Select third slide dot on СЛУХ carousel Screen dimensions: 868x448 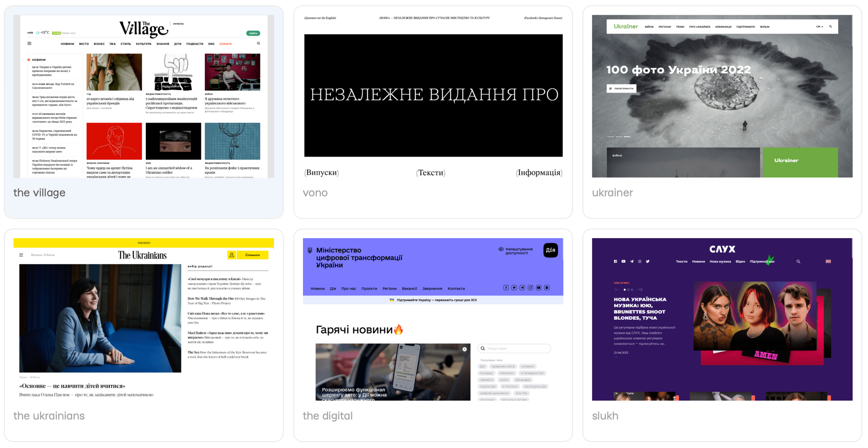(x=632, y=289)
